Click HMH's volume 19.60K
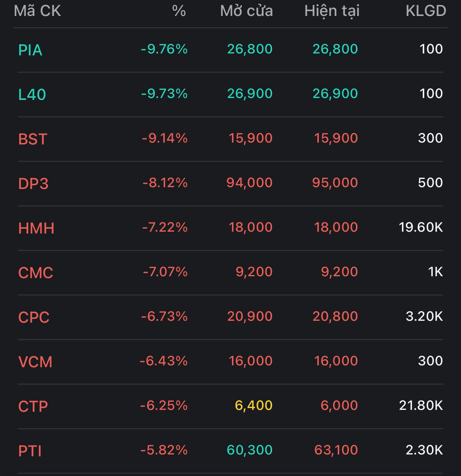This screenshot has width=461, height=476. click(421, 227)
